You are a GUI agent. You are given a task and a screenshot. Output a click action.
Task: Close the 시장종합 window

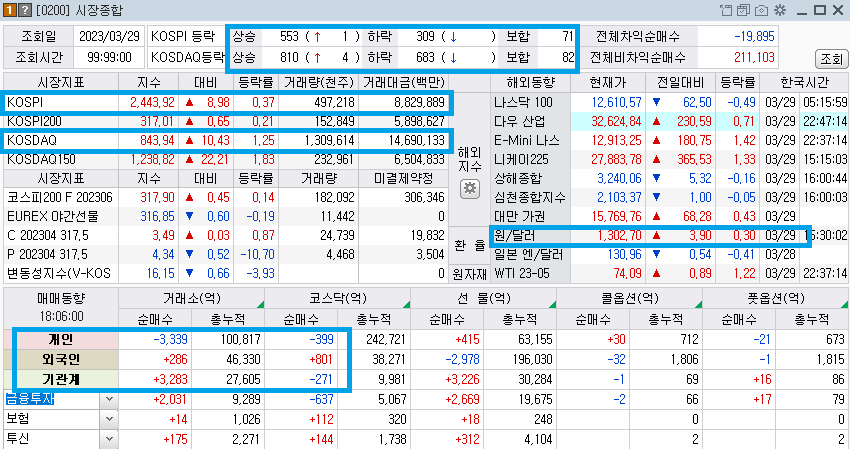click(x=838, y=10)
